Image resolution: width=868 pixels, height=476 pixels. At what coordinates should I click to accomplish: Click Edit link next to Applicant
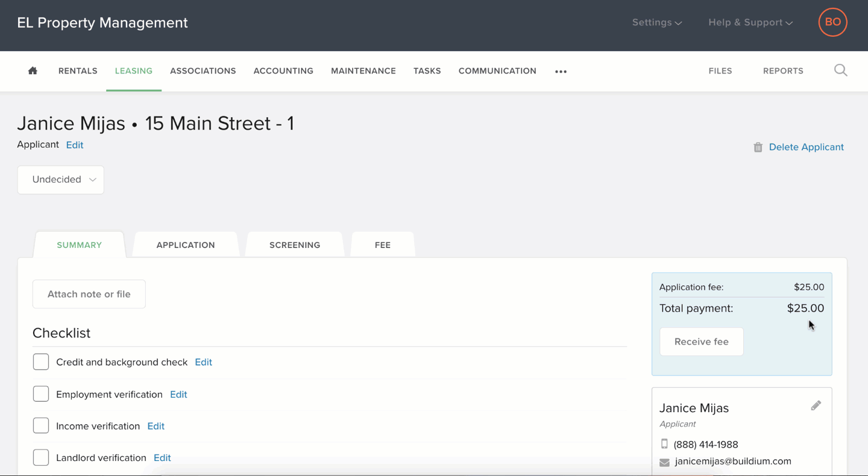coord(75,145)
